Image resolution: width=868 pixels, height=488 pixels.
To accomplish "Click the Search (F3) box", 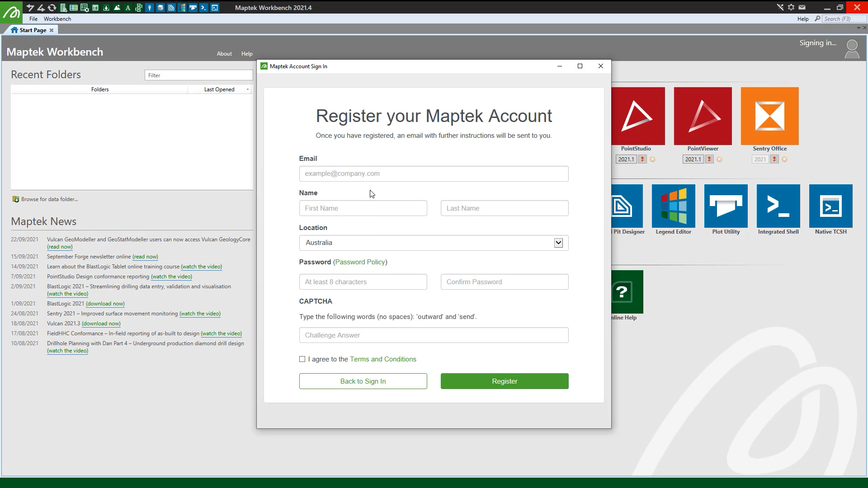I will click(x=844, y=19).
